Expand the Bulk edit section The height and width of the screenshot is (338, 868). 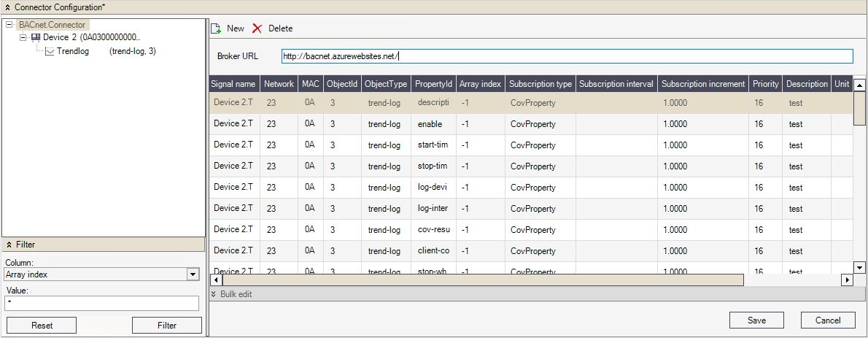(214, 294)
